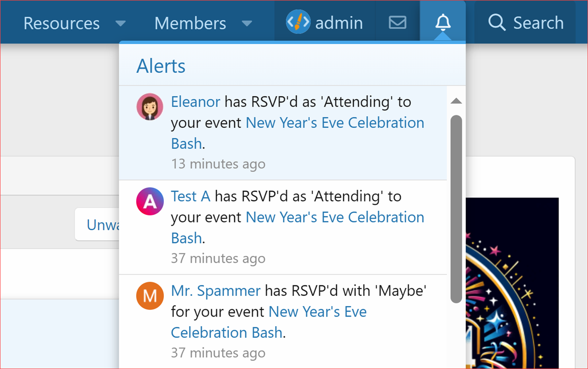Expand the Members dropdown chevron
Screen dimensions: 588x369
tap(247, 23)
